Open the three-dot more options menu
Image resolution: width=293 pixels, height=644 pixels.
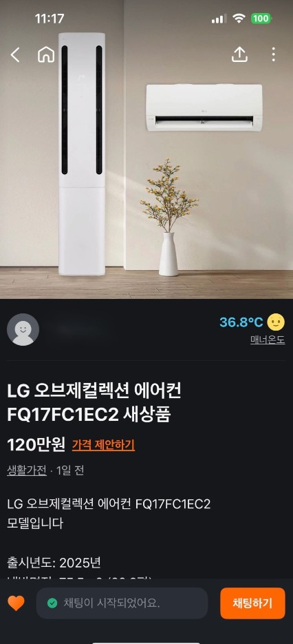[273, 54]
